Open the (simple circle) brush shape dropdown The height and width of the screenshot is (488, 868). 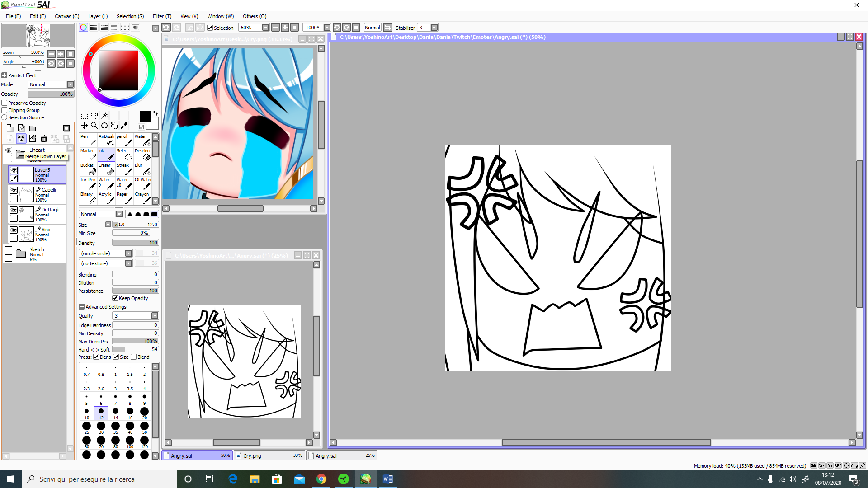[x=106, y=253]
